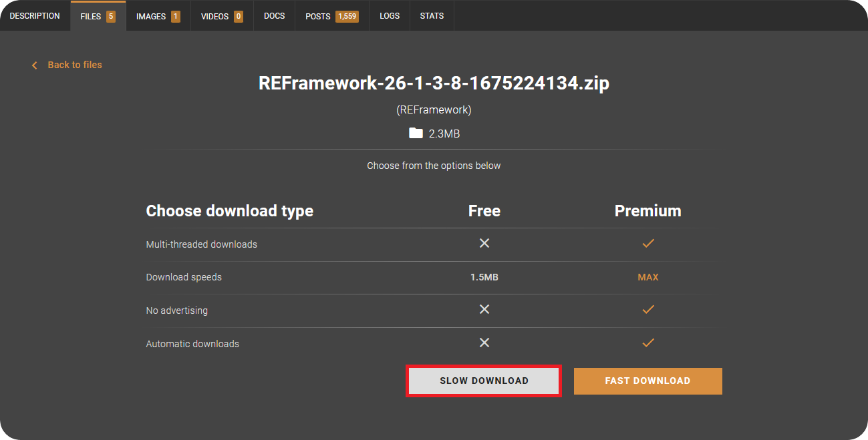Click the Premium checkmark for Multi-threaded downloads
The height and width of the screenshot is (440, 868).
(x=647, y=243)
